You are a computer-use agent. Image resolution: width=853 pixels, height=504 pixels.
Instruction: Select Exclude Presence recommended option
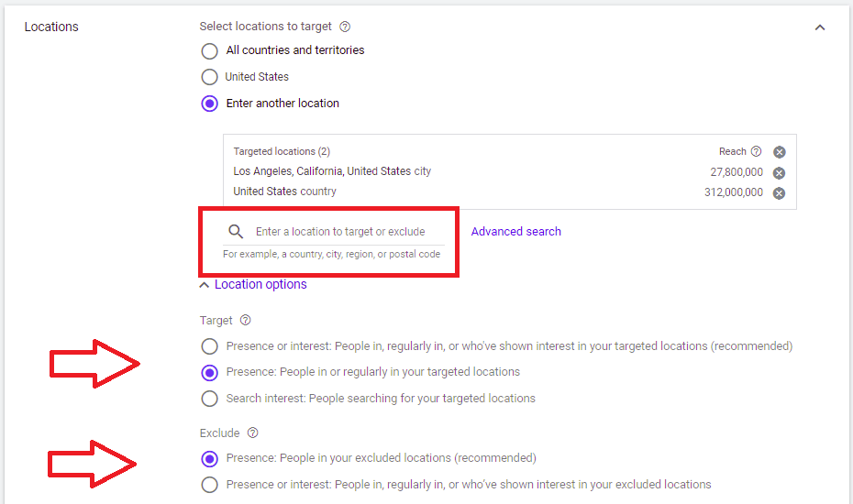point(209,459)
